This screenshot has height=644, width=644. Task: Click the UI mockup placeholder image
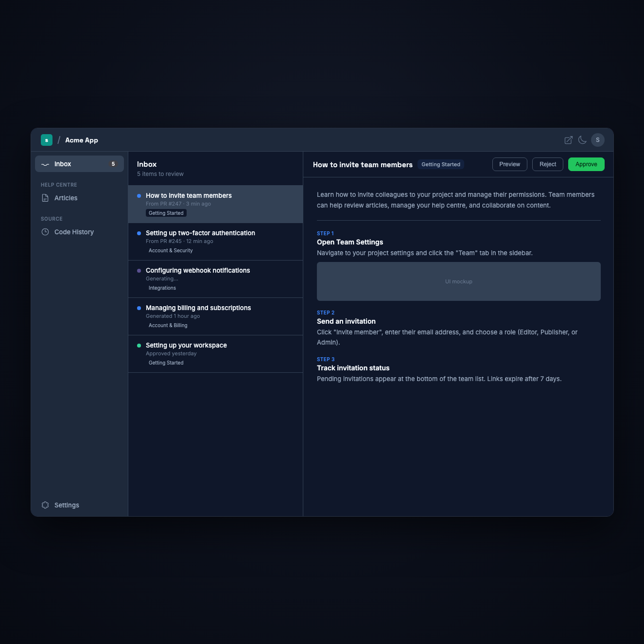tap(459, 281)
